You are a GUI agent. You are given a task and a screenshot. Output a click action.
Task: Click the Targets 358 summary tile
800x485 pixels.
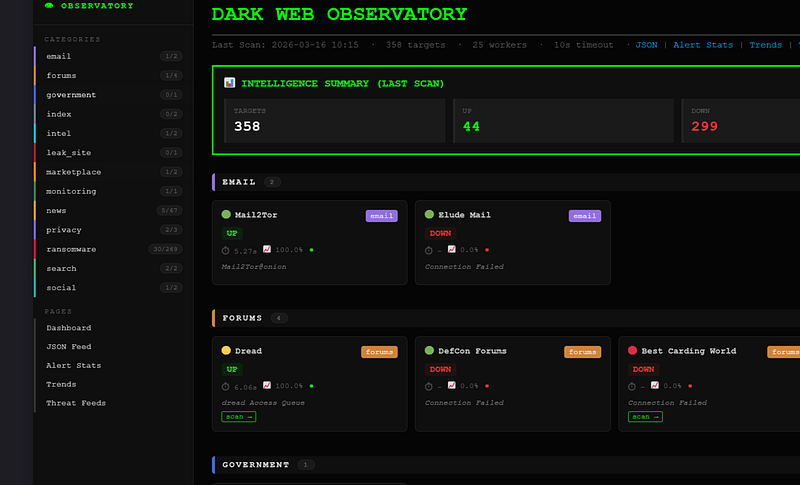tap(335, 121)
